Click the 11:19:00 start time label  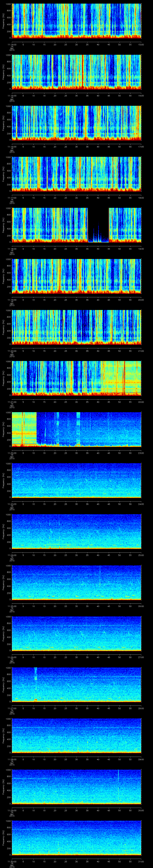point(12,300)
